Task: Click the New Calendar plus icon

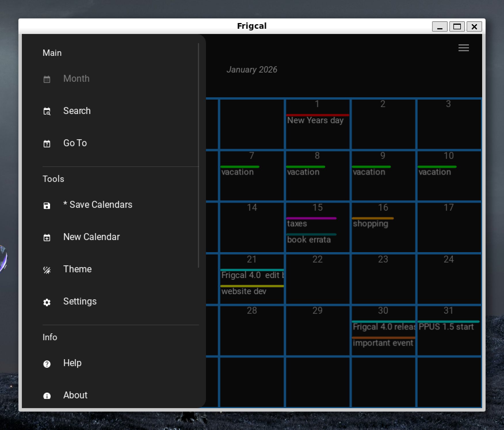Action: (47, 237)
